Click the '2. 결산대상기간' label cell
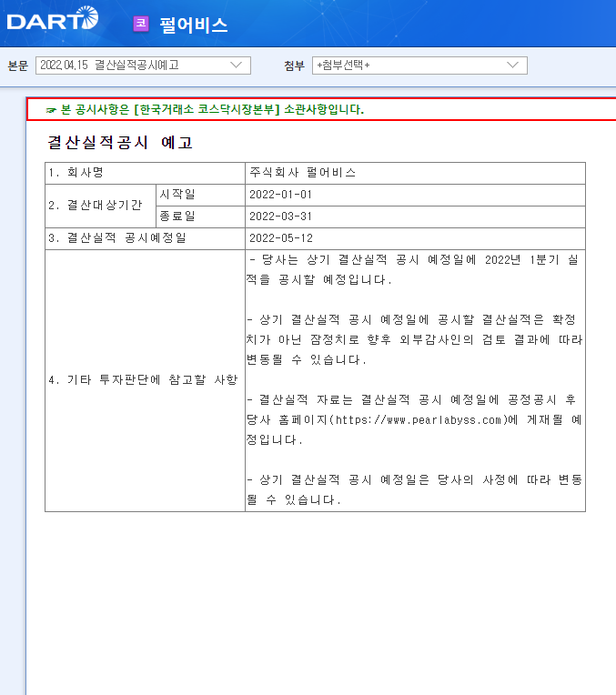The image size is (616, 695). [x=101, y=206]
